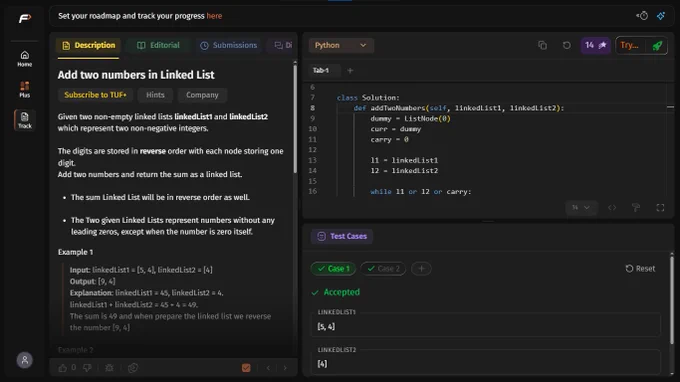Add a new editor tab with plus
This screenshot has height=382, width=680.
coord(350,70)
